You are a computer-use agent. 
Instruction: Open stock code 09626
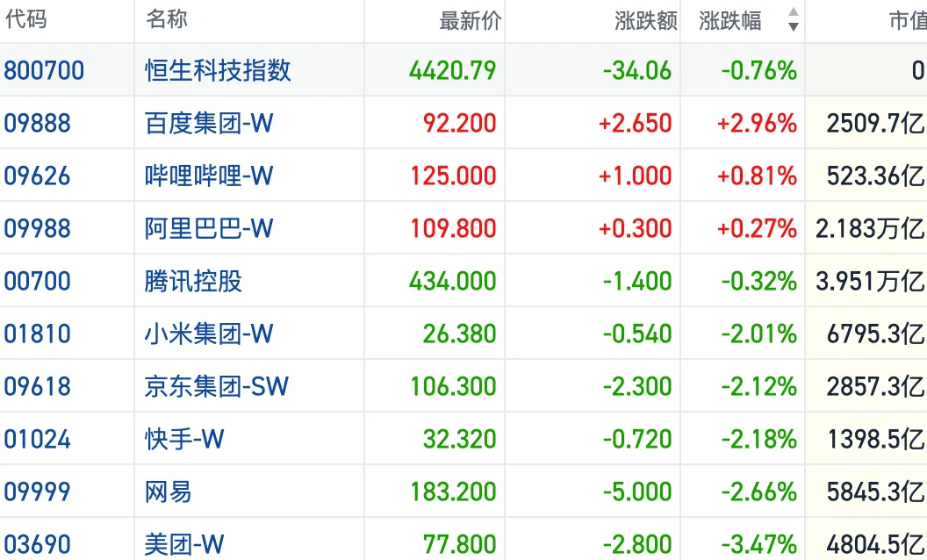pyautogui.click(x=37, y=176)
